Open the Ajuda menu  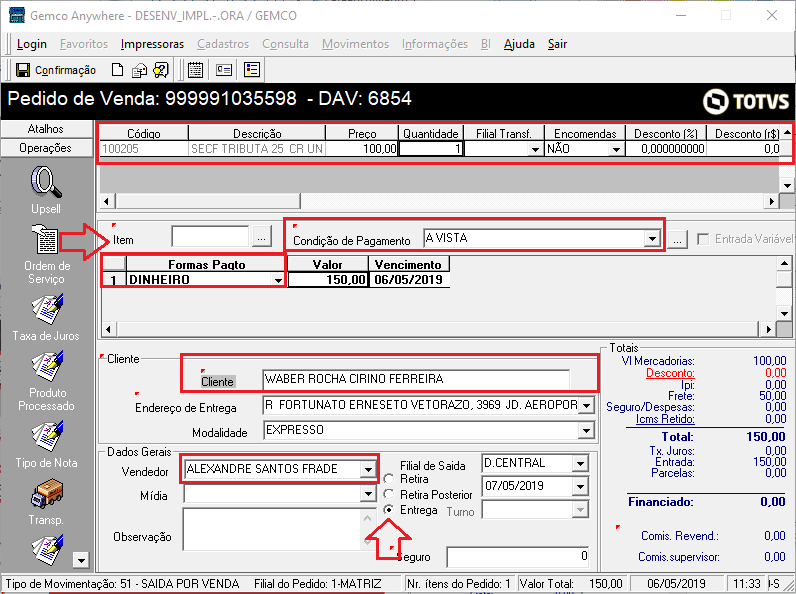(519, 44)
